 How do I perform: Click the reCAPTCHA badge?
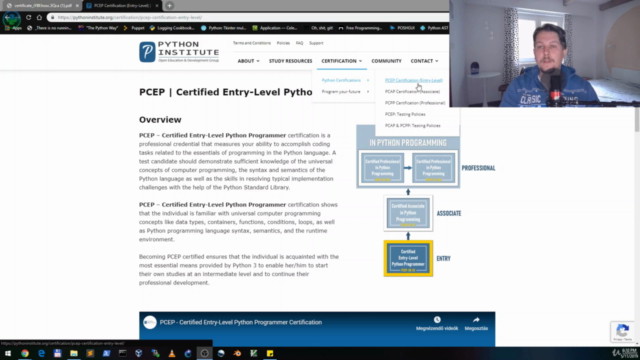[622, 332]
